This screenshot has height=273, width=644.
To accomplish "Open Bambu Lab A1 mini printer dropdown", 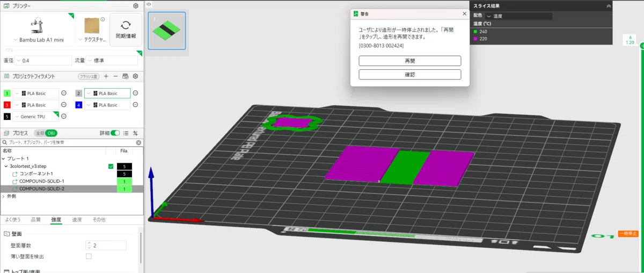I will coord(38,40).
